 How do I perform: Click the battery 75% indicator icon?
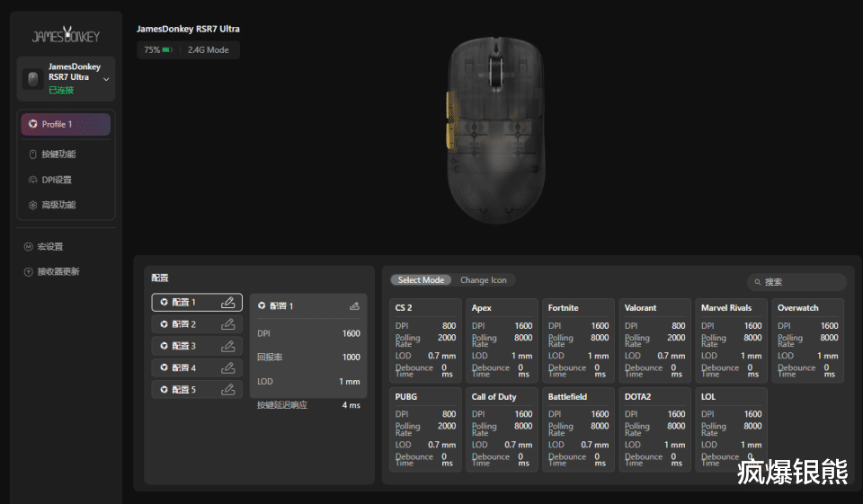(x=167, y=50)
